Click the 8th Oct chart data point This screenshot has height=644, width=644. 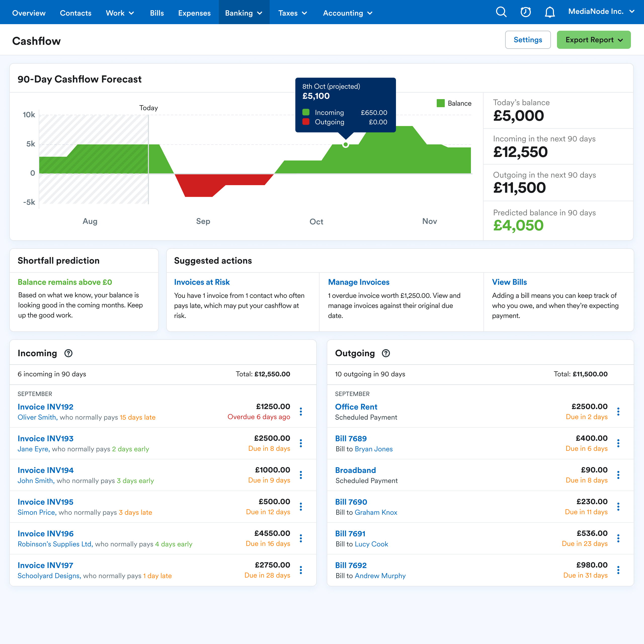point(346,145)
